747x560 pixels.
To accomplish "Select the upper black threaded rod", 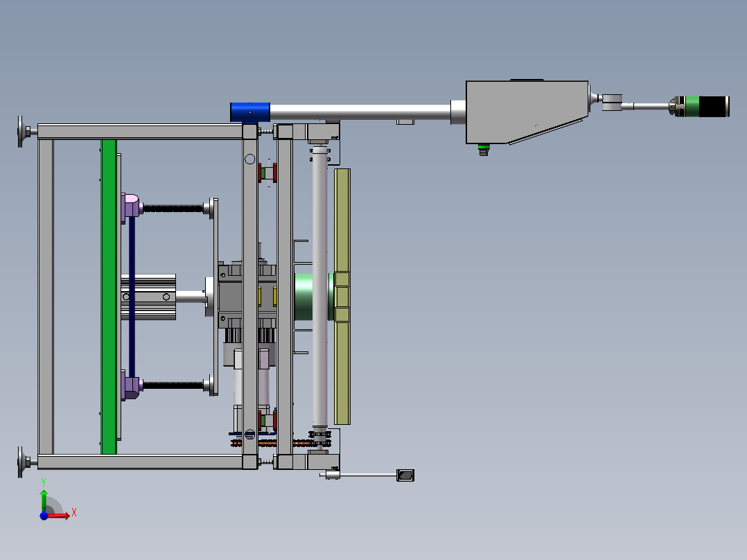I will coord(173,209).
